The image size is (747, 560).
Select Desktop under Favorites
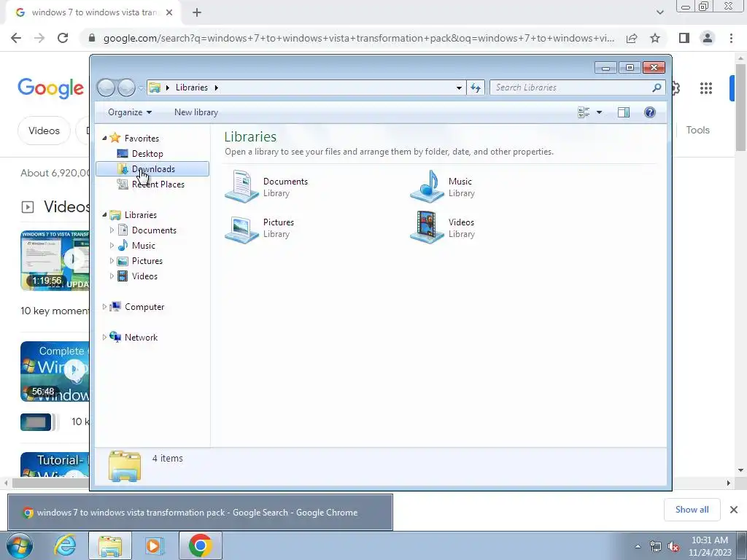coord(147,154)
